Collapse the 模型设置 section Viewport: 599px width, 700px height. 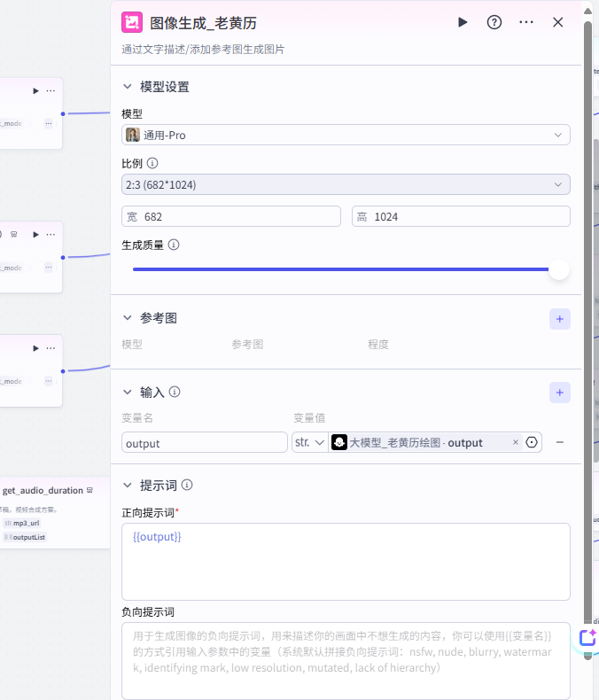point(127,87)
